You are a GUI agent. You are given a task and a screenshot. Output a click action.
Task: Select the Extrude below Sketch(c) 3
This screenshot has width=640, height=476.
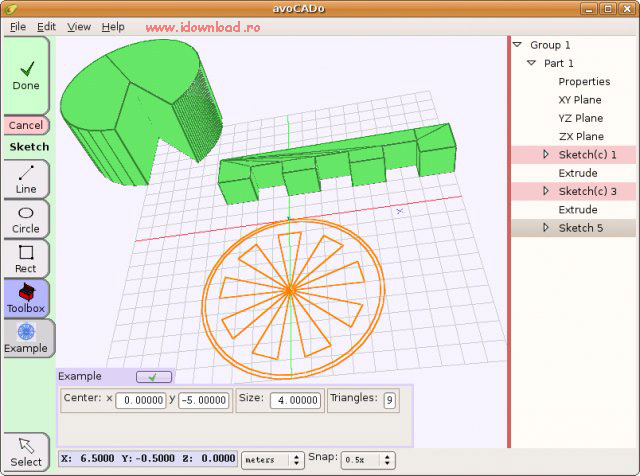coord(578,209)
